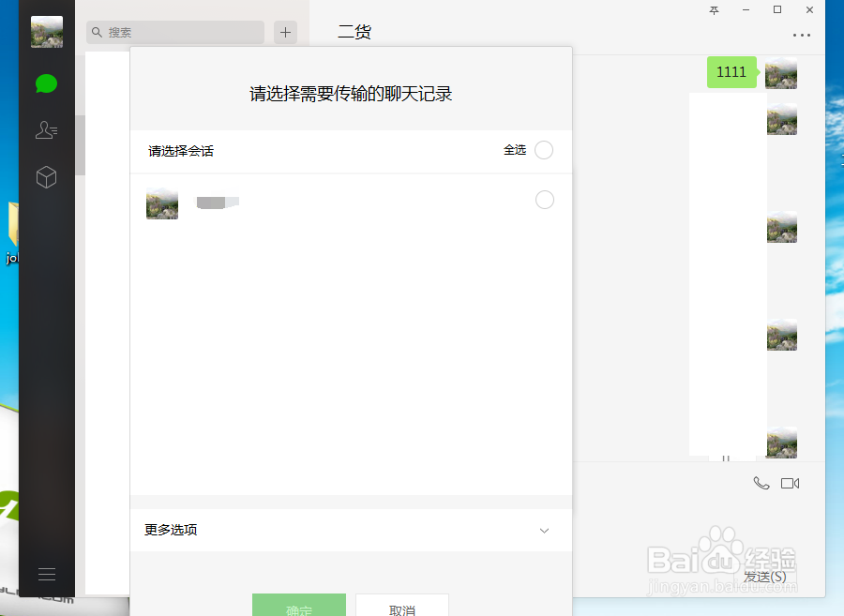Click the 搜索 search input field
The width and height of the screenshot is (844, 616).
tap(174, 32)
